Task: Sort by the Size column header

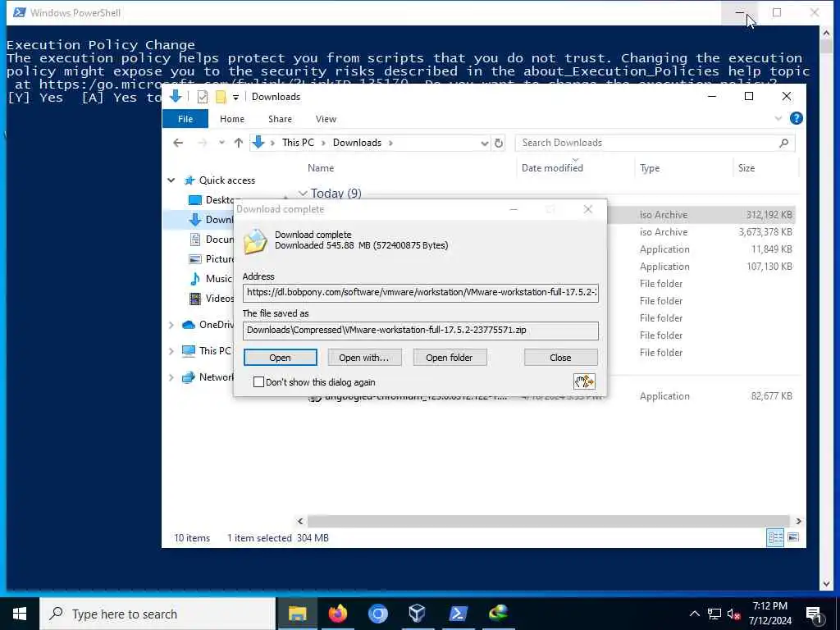Action: point(746,167)
